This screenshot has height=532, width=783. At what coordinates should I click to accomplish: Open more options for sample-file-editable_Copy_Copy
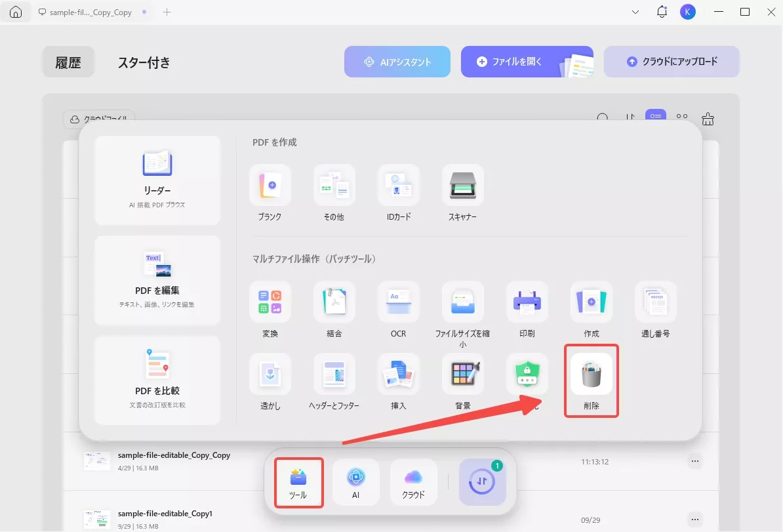click(x=694, y=461)
